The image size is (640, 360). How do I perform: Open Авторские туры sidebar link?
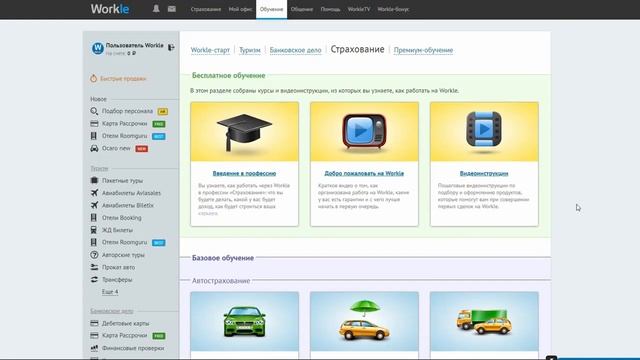[x=123, y=255]
